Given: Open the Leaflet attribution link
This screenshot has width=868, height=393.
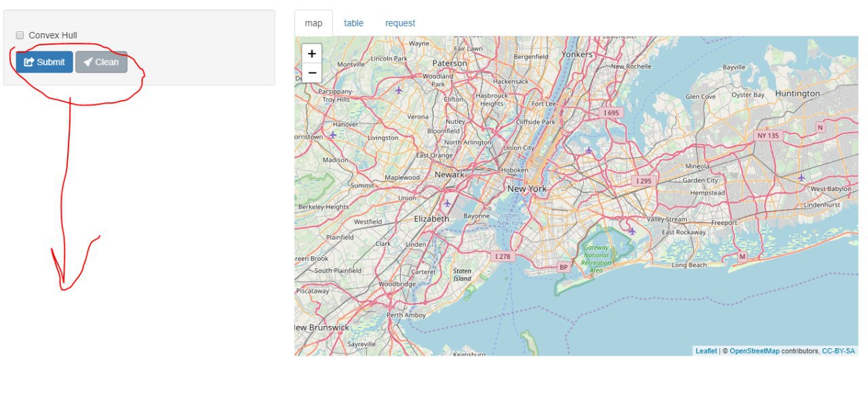Looking at the screenshot, I should (x=706, y=351).
